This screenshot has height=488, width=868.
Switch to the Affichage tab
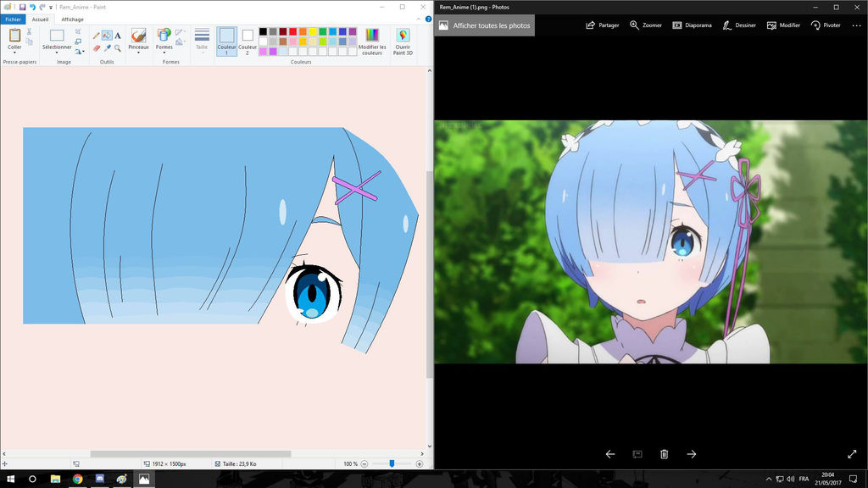[x=73, y=19]
